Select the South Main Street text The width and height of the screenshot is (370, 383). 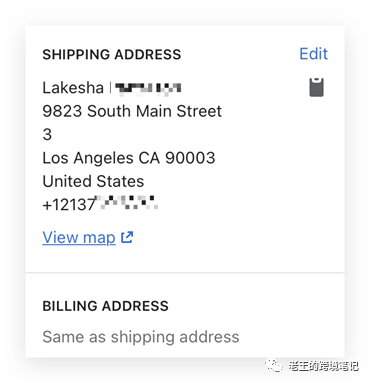point(154,111)
